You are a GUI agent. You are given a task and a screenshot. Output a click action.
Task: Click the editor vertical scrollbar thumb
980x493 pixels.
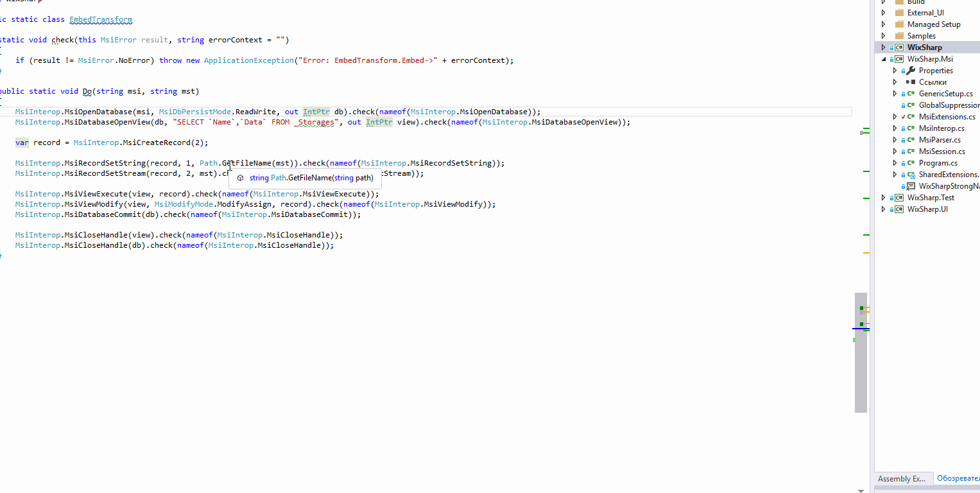[x=861, y=352]
